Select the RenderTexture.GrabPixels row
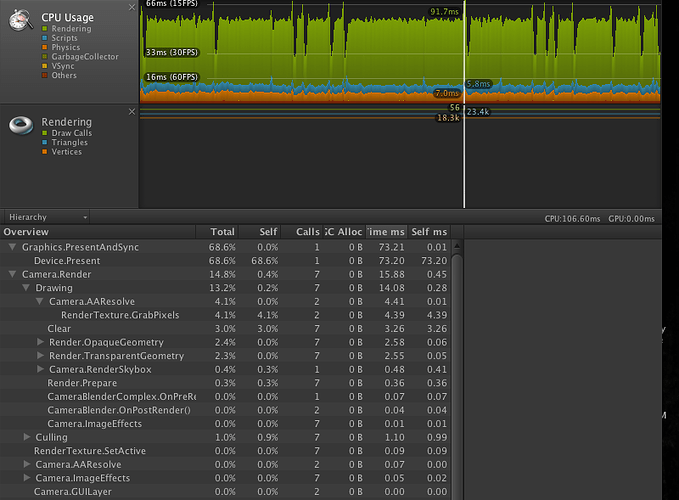This screenshot has height=500, width=679. [120, 315]
